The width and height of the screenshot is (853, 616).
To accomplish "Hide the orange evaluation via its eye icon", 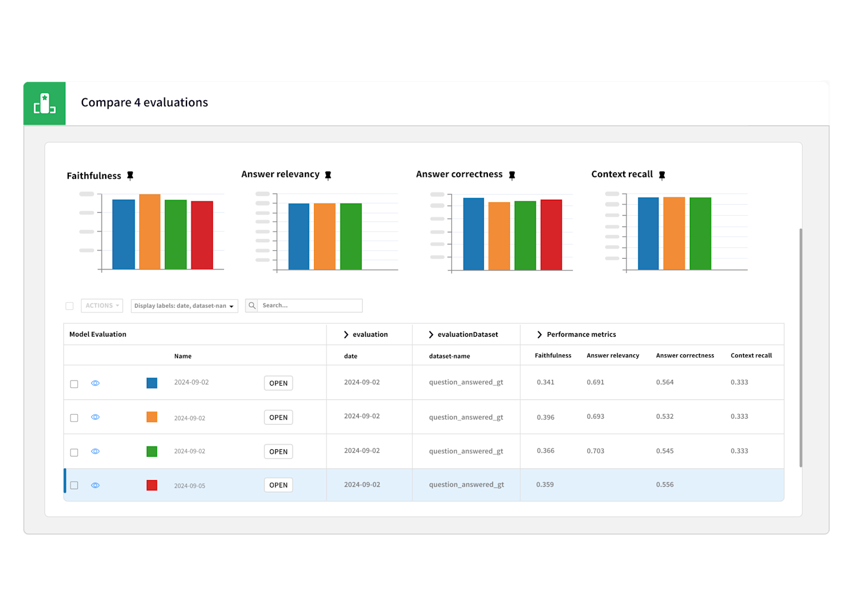I will (x=96, y=417).
